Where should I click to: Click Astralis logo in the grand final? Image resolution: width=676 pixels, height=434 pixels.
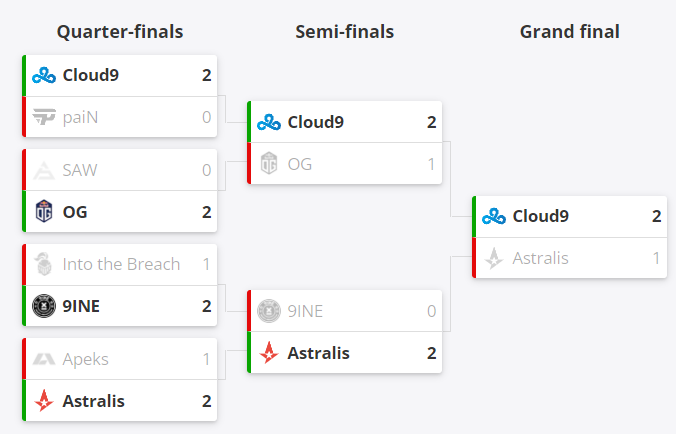pos(494,258)
